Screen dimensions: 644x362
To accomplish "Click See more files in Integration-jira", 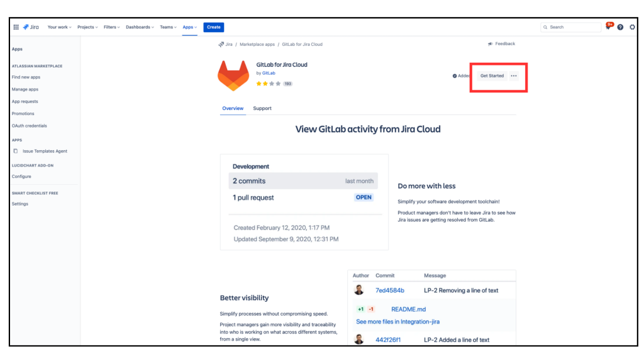I will (x=397, y=322).
